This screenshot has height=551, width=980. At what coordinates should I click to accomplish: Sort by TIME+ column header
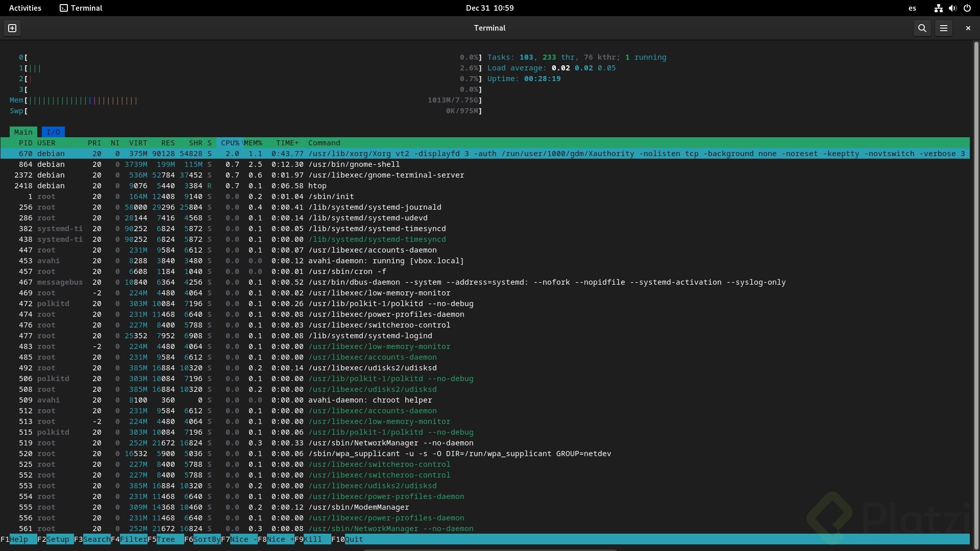pos(287,143)
